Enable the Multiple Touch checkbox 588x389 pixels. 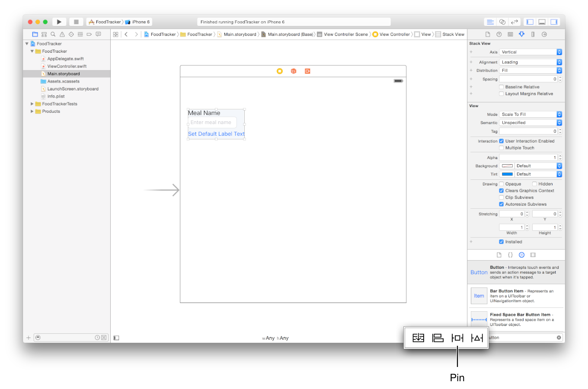tap(502, 148)
